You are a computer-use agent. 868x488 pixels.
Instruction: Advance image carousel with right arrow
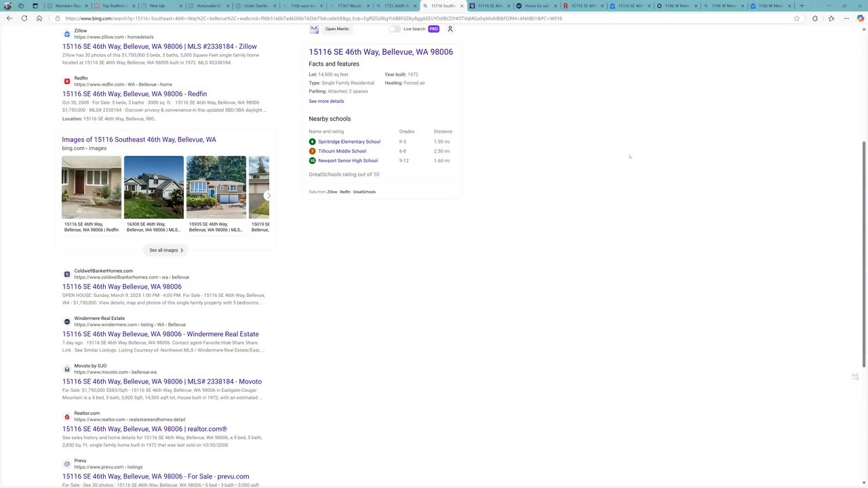[x=269, y=195]
